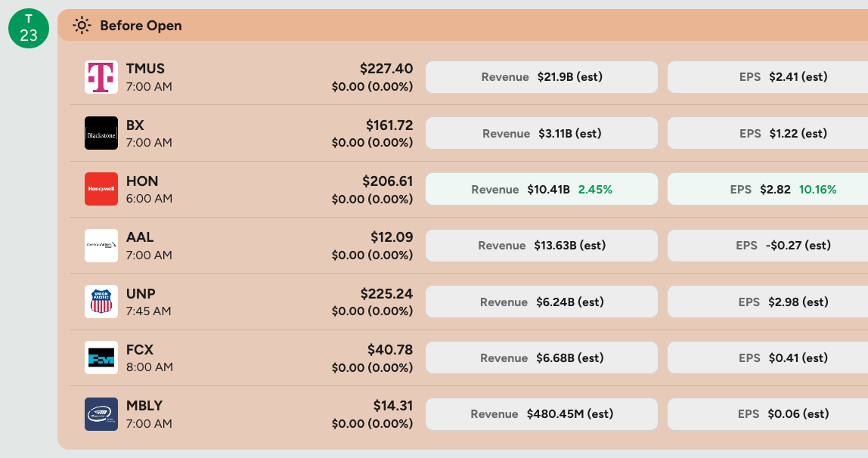Viewport: 868px width, 458px height.
Task: Click BX Revenue $3.11B estimate box
Action: tap(541, 133)
